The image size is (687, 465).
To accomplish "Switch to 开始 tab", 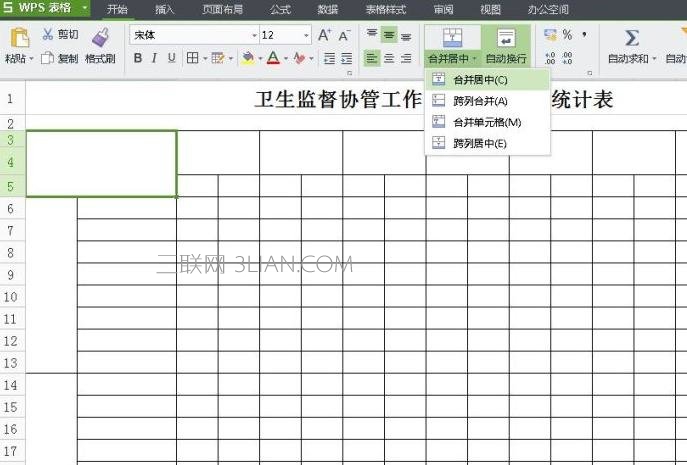I will coord(117,9).
